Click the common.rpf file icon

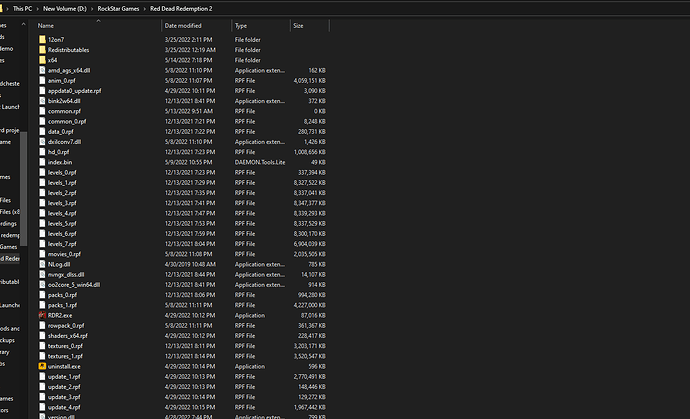click(x=42, y=111)
